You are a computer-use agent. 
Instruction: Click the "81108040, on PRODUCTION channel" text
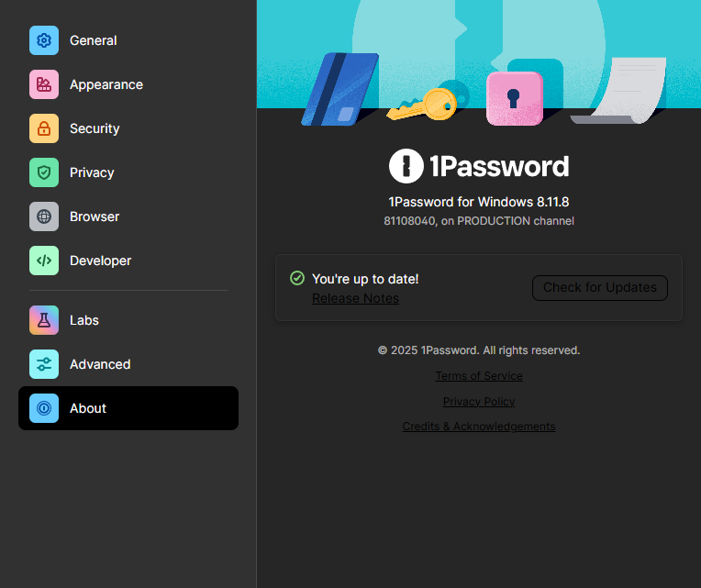[x=479, y=221]
